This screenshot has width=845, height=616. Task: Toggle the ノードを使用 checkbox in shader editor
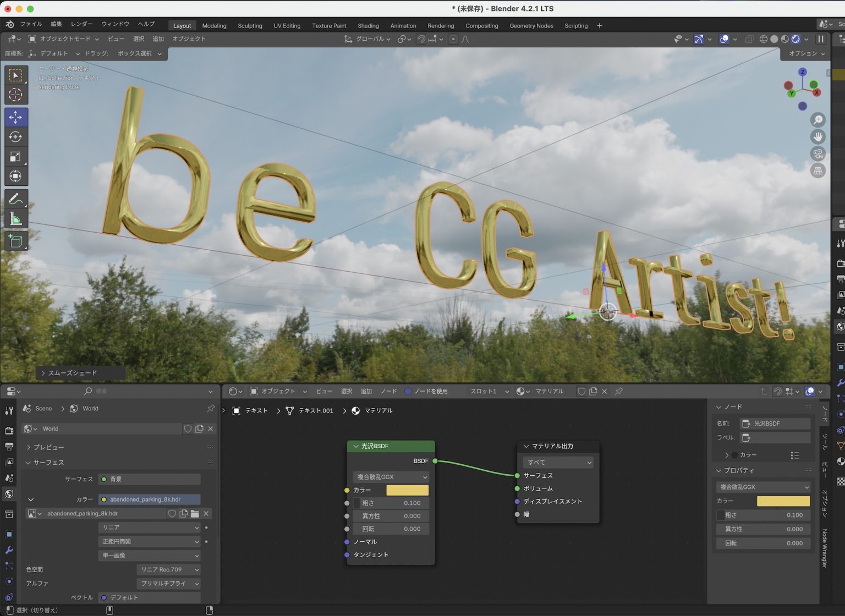[x=408, y=391]
